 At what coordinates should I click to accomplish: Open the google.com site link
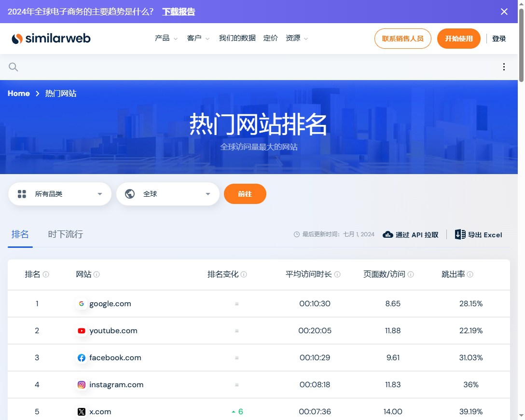[110, 303]
